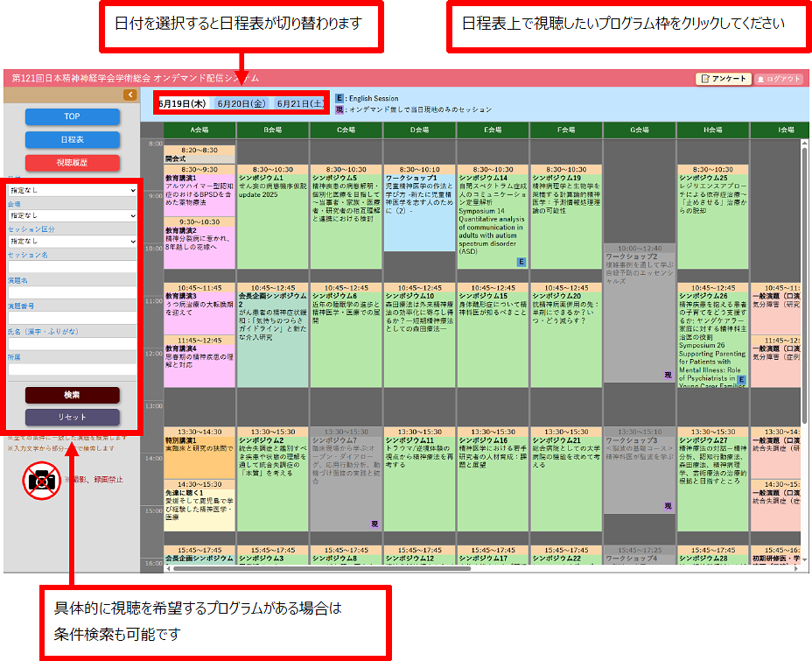
Task: Click the horizontal scrollbar of the schedule
Action: point(322,569)
